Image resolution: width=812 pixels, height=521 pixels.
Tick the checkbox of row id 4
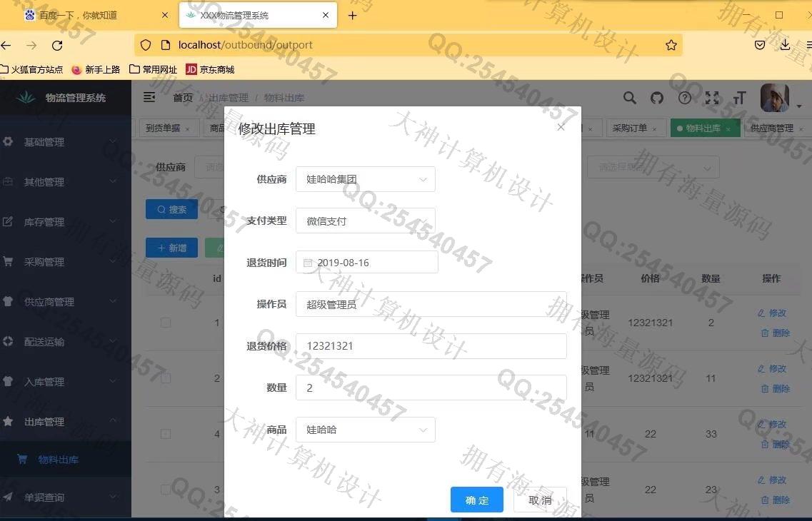(x=166, y=434)
